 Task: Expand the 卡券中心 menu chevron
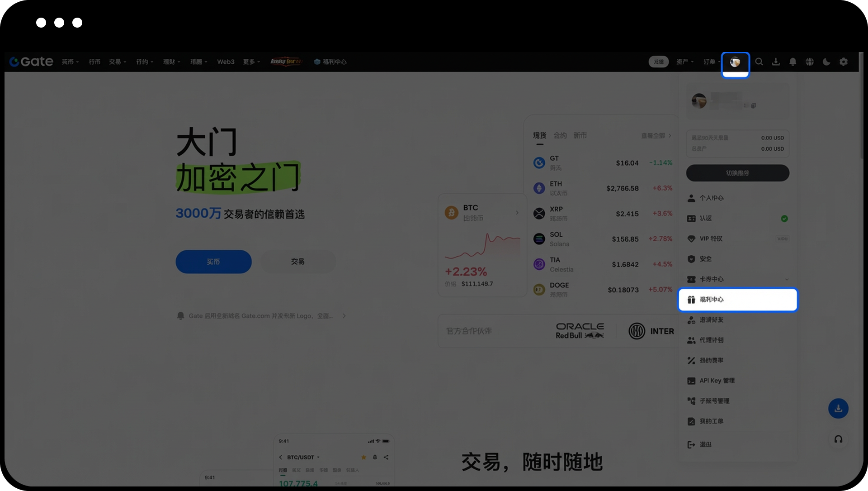[x=787, y=279]
